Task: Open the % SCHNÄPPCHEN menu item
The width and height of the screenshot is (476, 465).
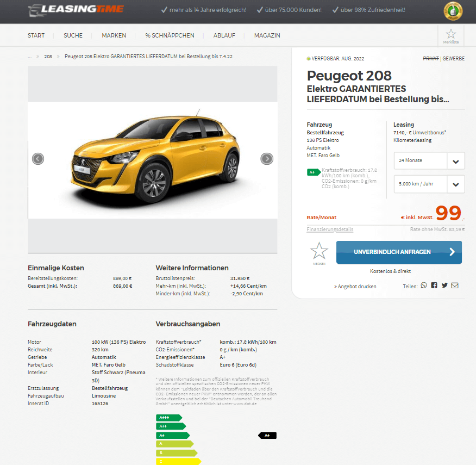Action: pyautogui.click(x=170, y=35)
